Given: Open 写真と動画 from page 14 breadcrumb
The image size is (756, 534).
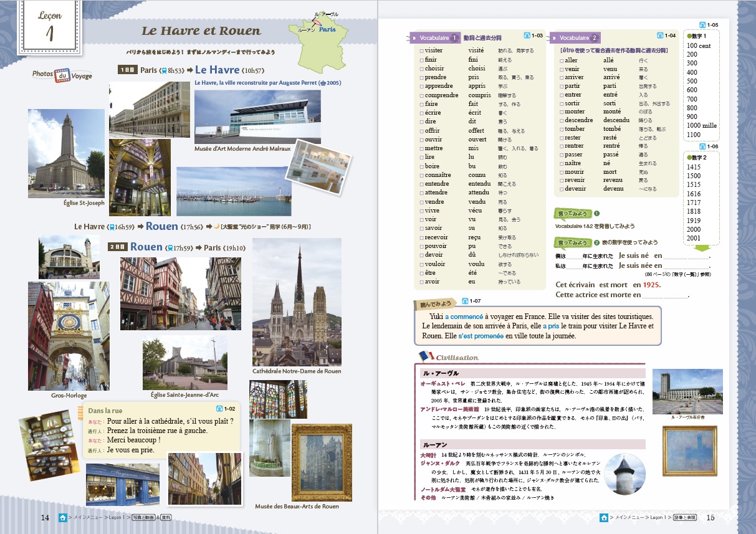Looking at the screenshot, I should pos(143,518).
